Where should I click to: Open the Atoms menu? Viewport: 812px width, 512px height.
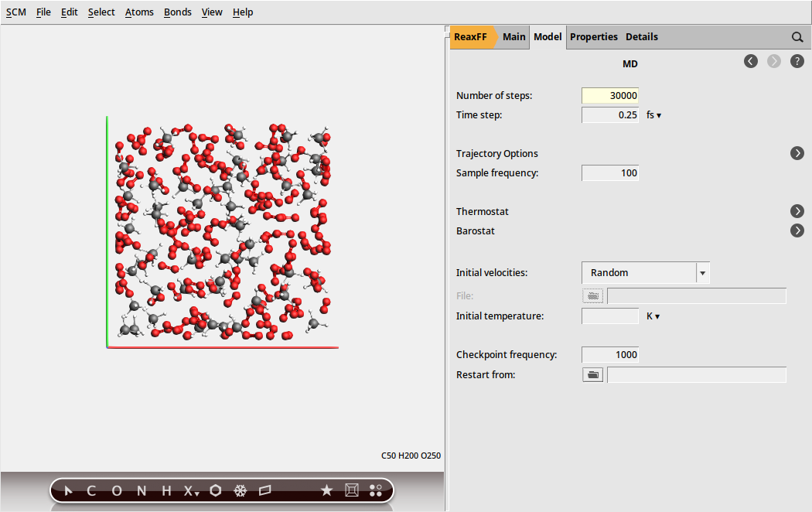point(139,12)
